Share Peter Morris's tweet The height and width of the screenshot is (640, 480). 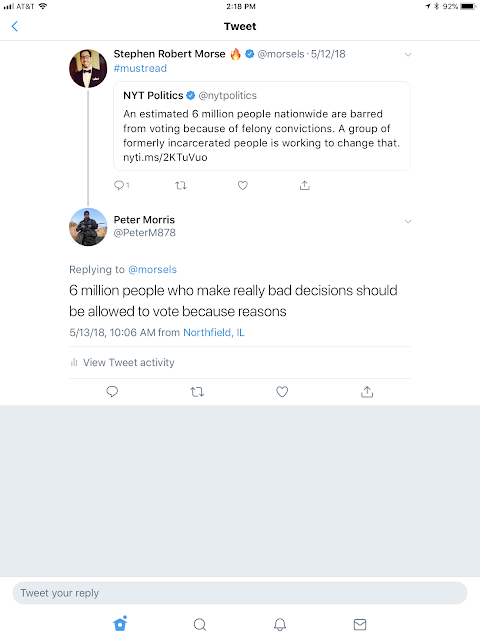[x=367, y=392]
